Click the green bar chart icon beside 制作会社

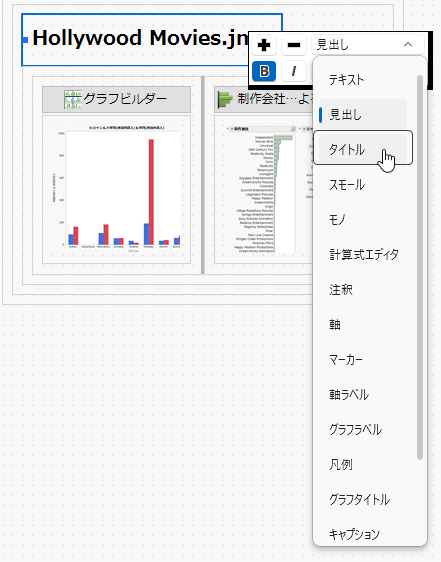[225, 99]
